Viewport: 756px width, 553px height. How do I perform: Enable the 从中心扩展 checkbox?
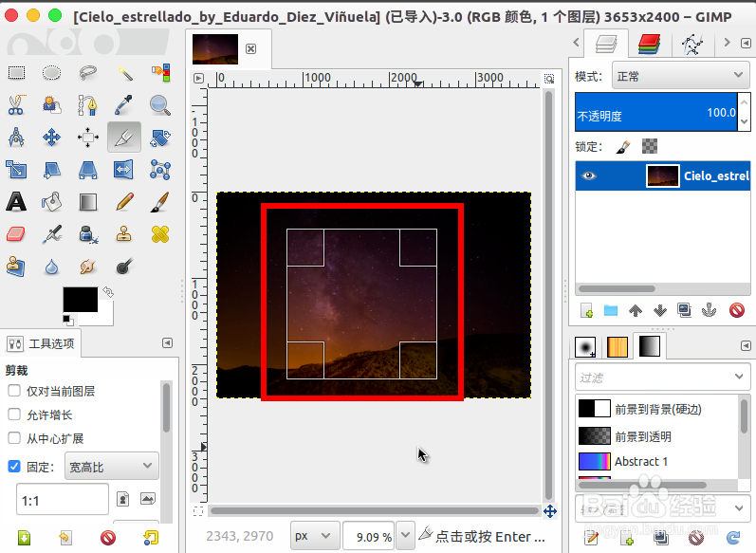(x=14, y=438)
